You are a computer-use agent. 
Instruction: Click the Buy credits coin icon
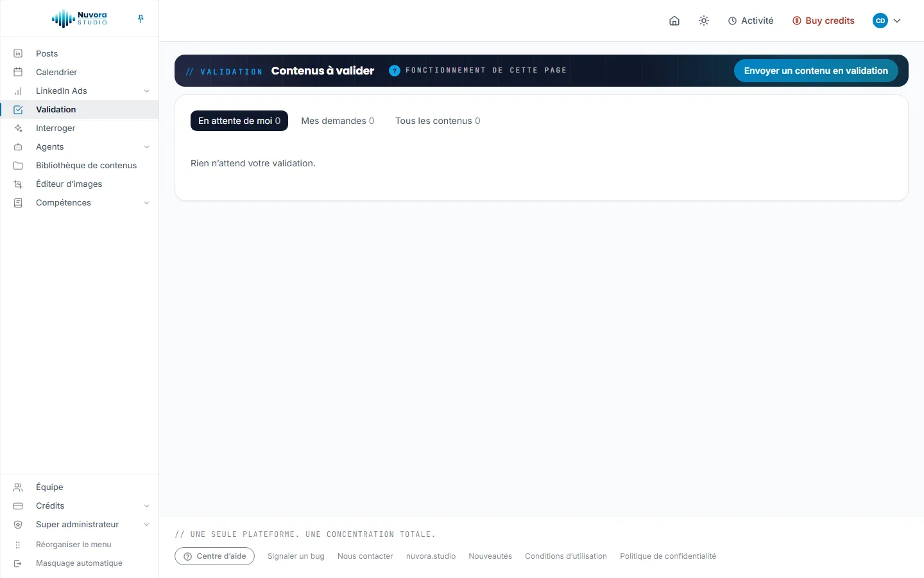797,21
